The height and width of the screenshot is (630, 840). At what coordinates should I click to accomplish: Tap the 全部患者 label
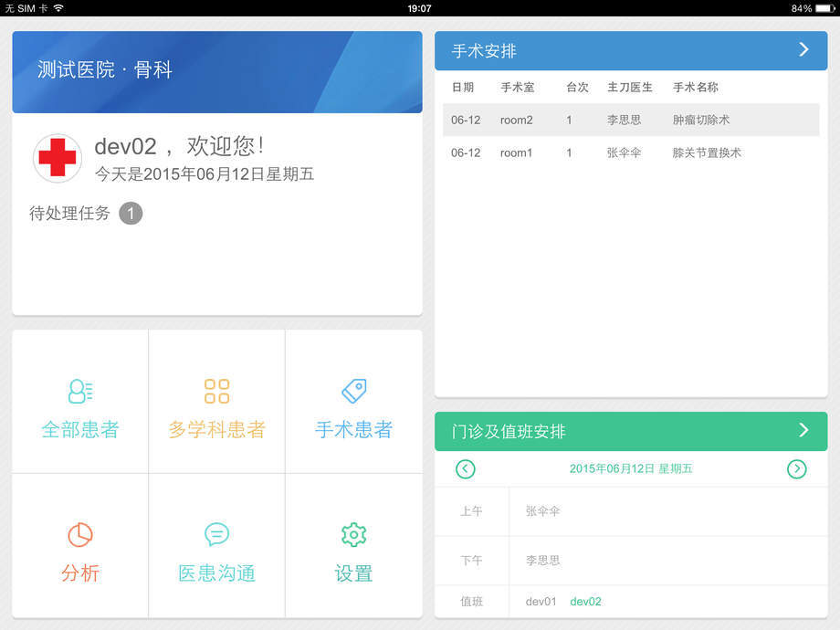[x=80, y=430]
